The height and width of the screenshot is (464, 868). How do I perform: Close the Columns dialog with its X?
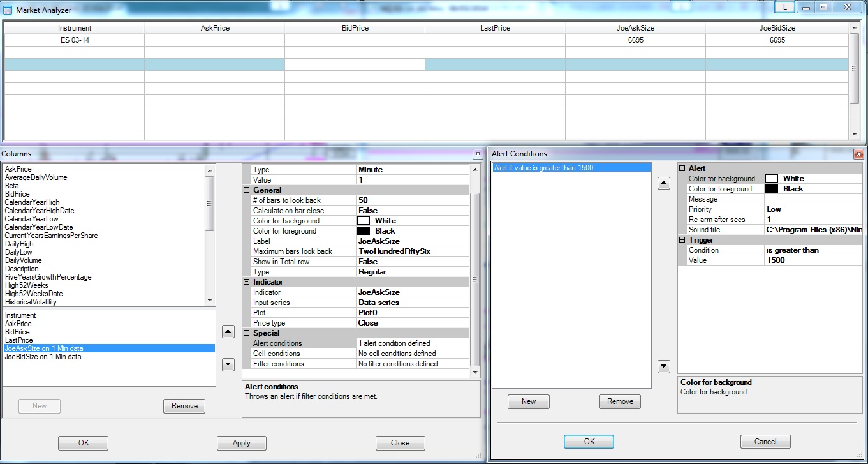point(477,154)
